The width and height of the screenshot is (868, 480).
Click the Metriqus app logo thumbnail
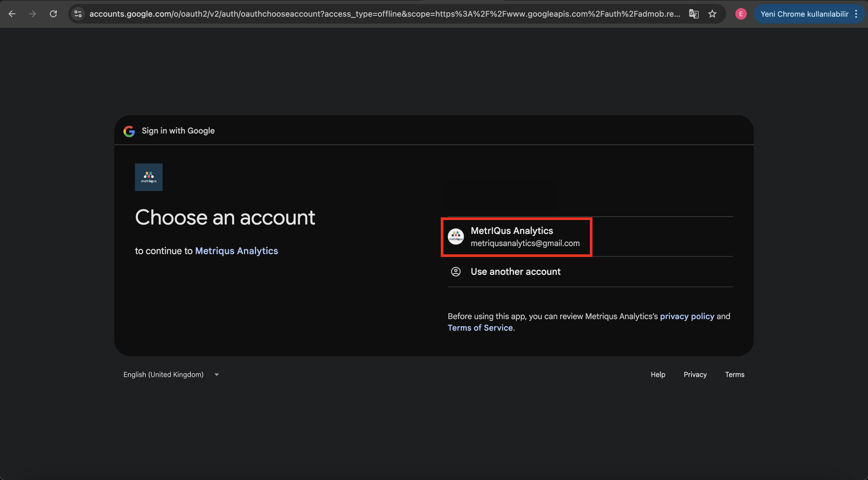point(149,177)
